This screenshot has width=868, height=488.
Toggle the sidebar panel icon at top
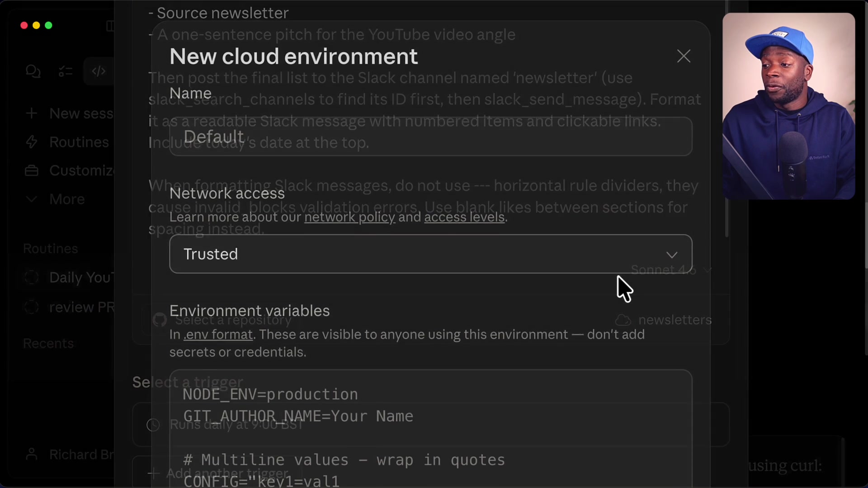click(109, 26)
